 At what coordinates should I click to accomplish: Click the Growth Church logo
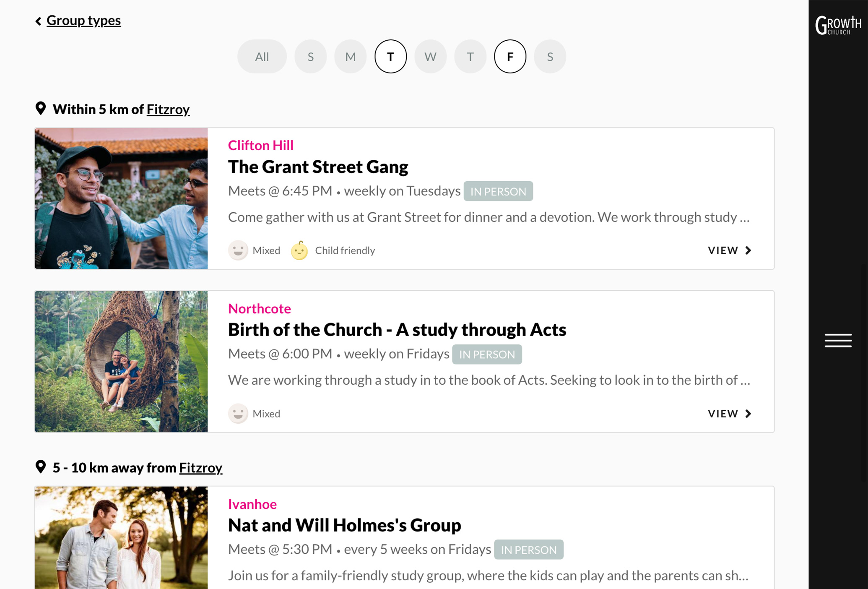[838, 25]
